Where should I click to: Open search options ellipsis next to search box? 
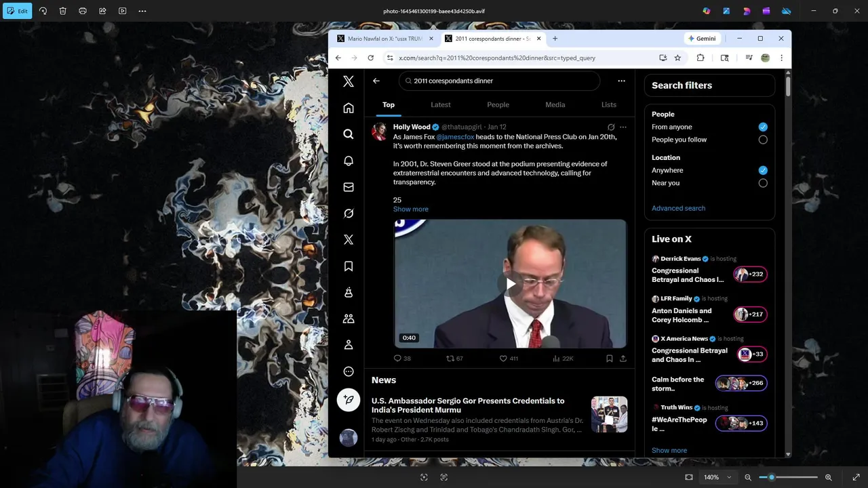click(621, 81)
